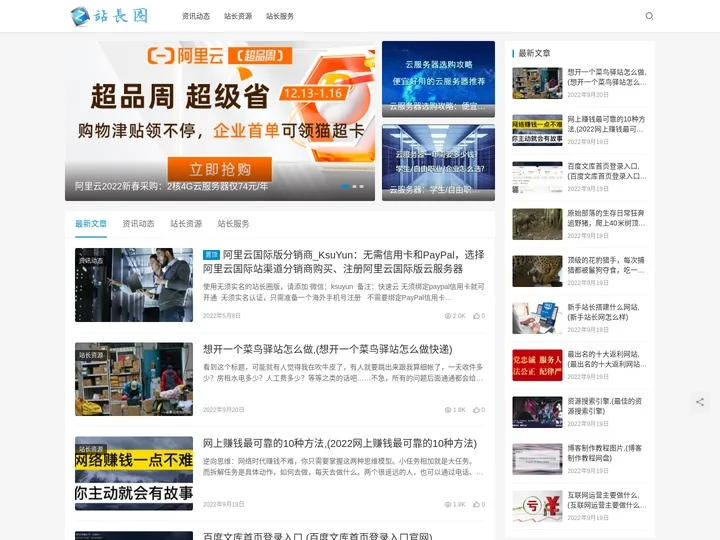The height and width of the screenshot is (540, 720).
Task: Open sidebar link 网上赚钱最可靠的10种方法
Action: click(607, 124)
